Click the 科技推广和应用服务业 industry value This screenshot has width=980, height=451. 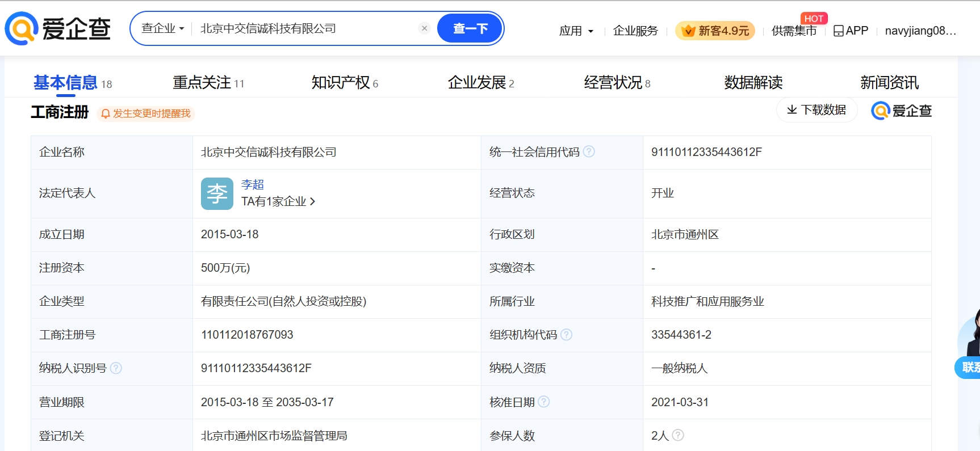pos(707,301)
